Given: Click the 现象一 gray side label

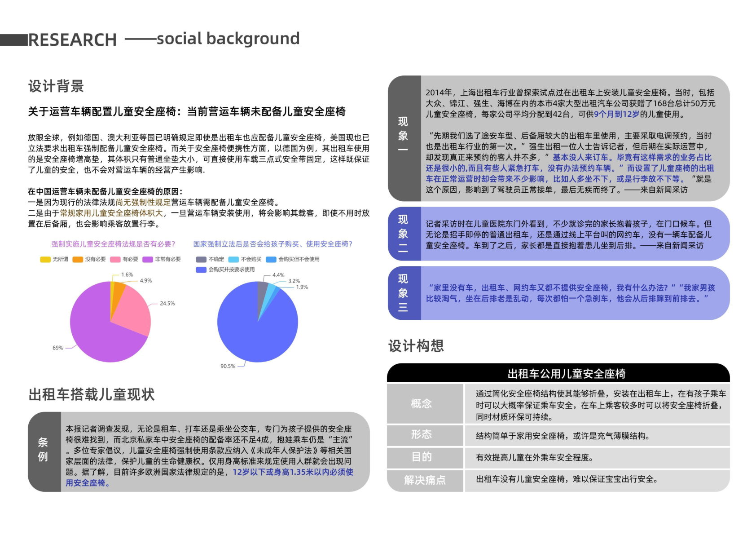Looking at the screenshot, I should coord(404,138).
